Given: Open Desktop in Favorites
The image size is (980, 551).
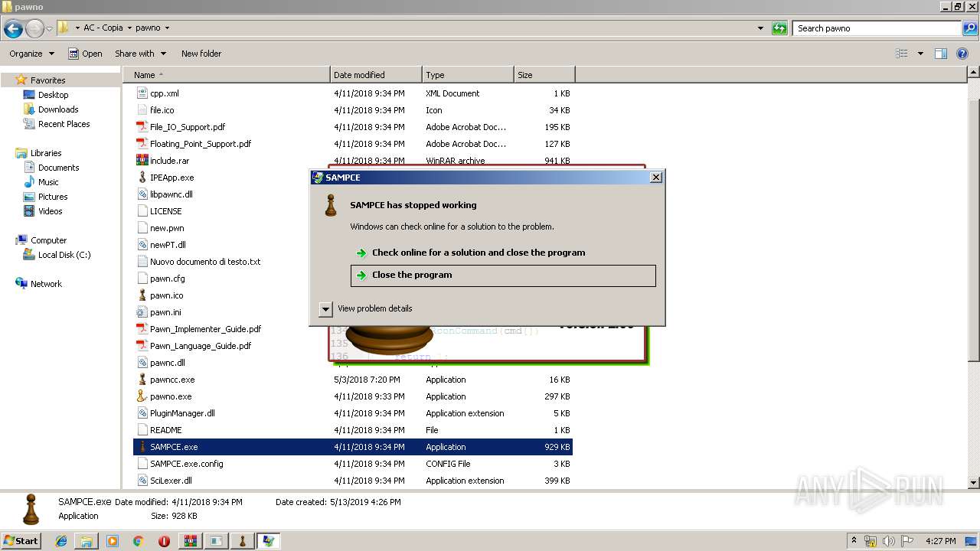Looking at the screenshot, I should pos(53,95).
